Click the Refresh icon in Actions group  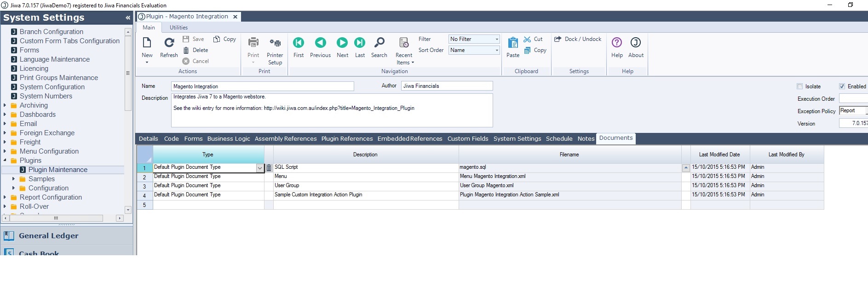(169, 43)
